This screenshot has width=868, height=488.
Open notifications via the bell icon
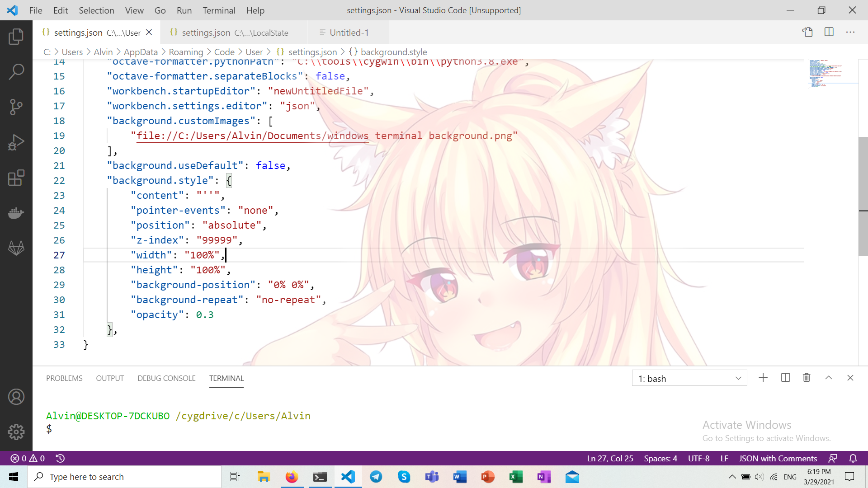854,458
